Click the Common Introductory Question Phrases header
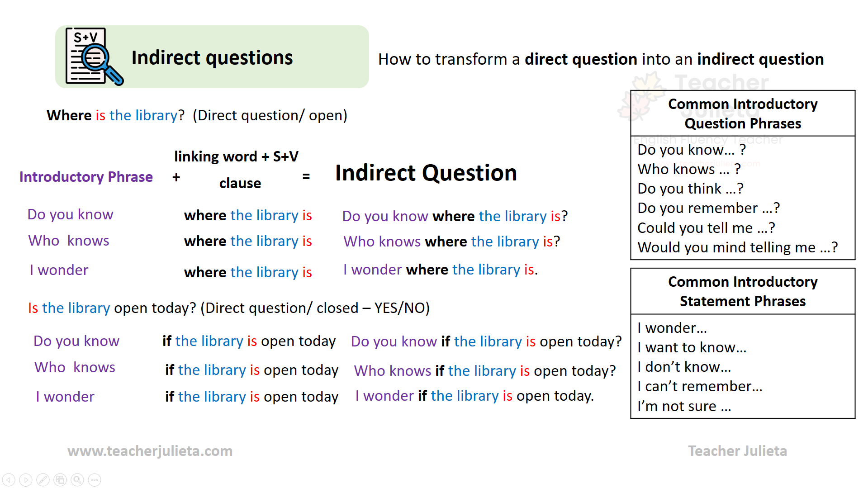 coord(742,114)
